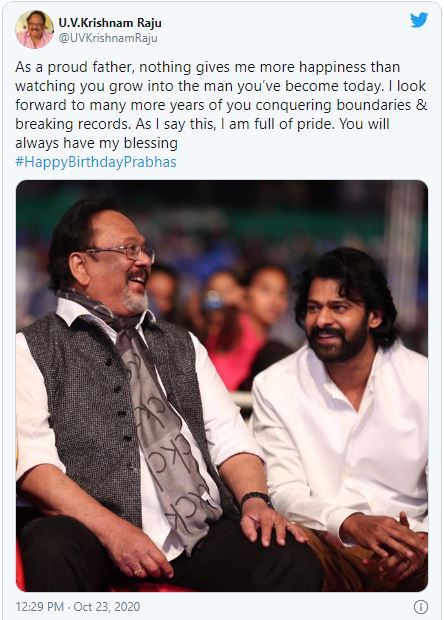
Task: Open the #HappyBirthdayPrabhas hashtag
Action: 96,162
